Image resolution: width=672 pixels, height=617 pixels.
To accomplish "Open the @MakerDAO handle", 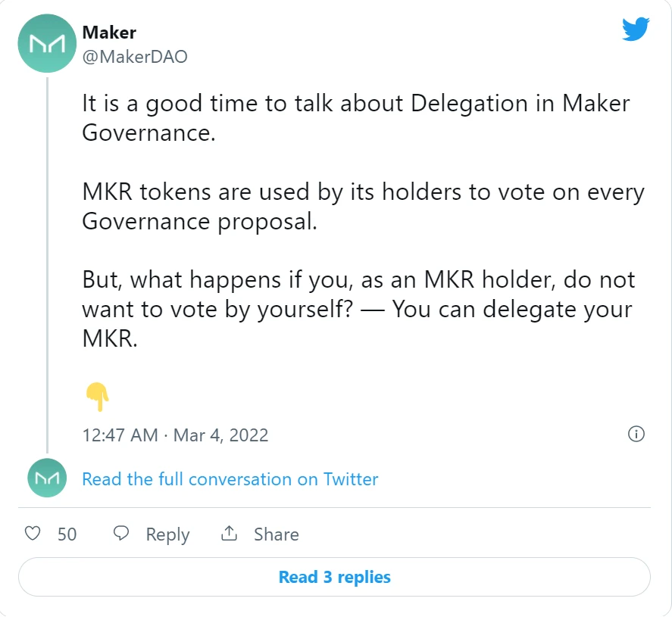I will pos(135,57).
